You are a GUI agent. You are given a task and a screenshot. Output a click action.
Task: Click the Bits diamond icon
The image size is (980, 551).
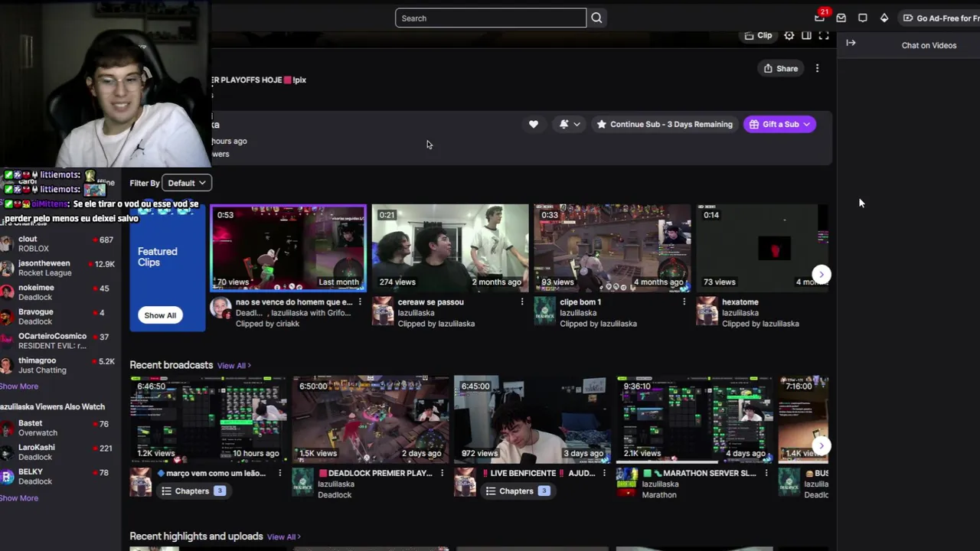(884, 18)
